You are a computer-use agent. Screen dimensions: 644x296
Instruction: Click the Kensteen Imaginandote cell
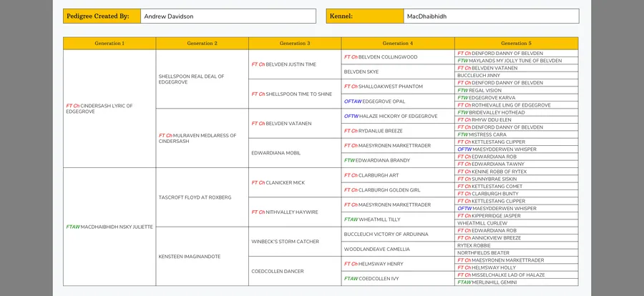pos(190,256)
